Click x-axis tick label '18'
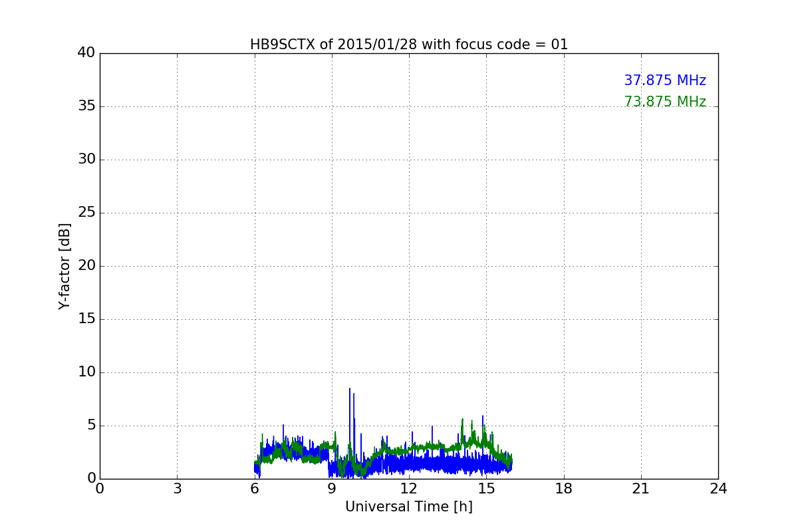The height and width of the screenshot is (532, 798). pyautogui.click(x=564, y=489)
